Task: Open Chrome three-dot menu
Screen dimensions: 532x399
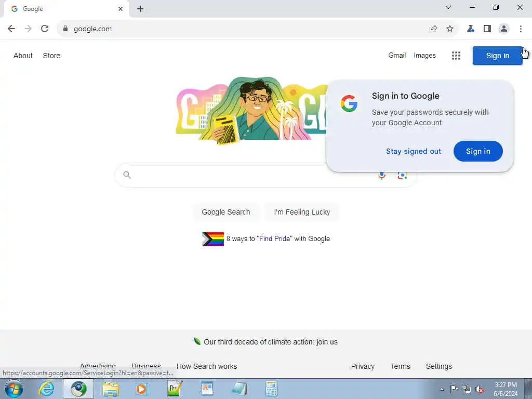Action: (x=521, y=29)
